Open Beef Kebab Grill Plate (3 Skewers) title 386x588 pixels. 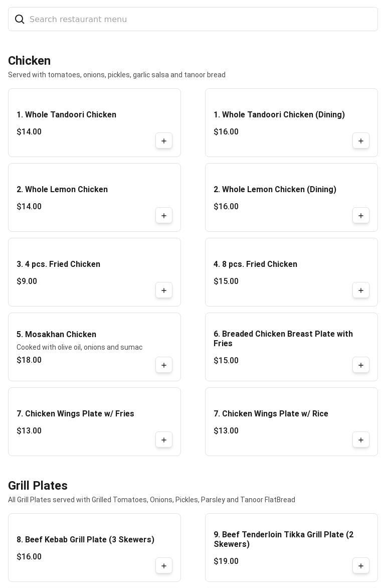(x=85, y=540)
